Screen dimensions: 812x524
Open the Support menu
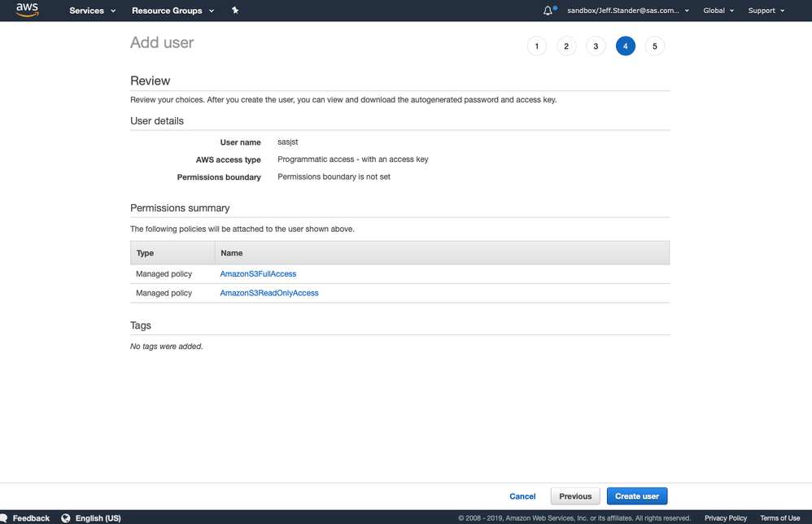pyautogui.click(x=766, y=11)
